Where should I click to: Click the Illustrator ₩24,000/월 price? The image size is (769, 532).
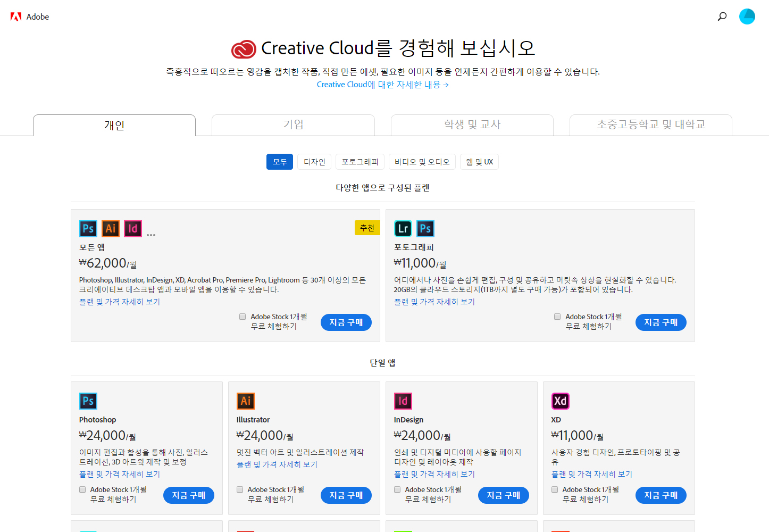click(x=265, y=436)
